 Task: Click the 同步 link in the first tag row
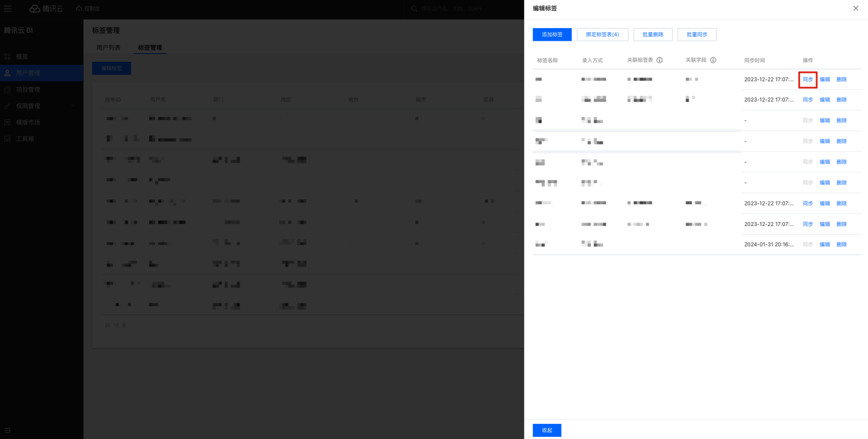coord(808,80)
